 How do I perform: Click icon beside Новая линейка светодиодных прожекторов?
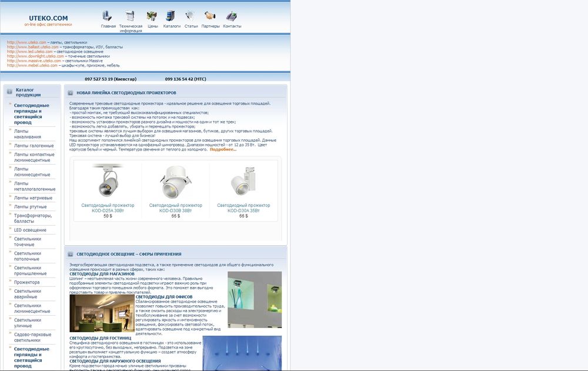tap(70, 93)
